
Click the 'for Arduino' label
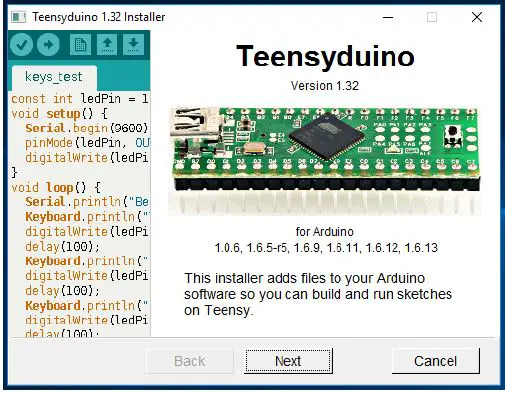[x=325, y=232]
